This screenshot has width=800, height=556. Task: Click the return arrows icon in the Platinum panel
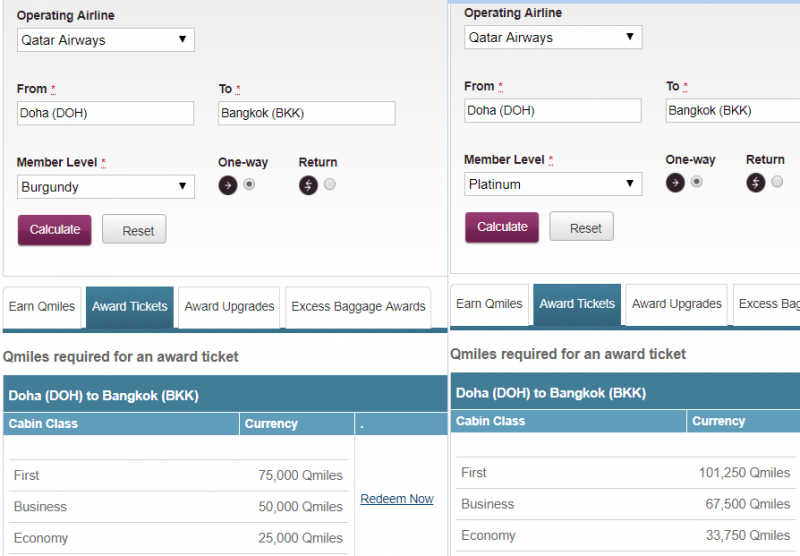click(x=756, y=183)
